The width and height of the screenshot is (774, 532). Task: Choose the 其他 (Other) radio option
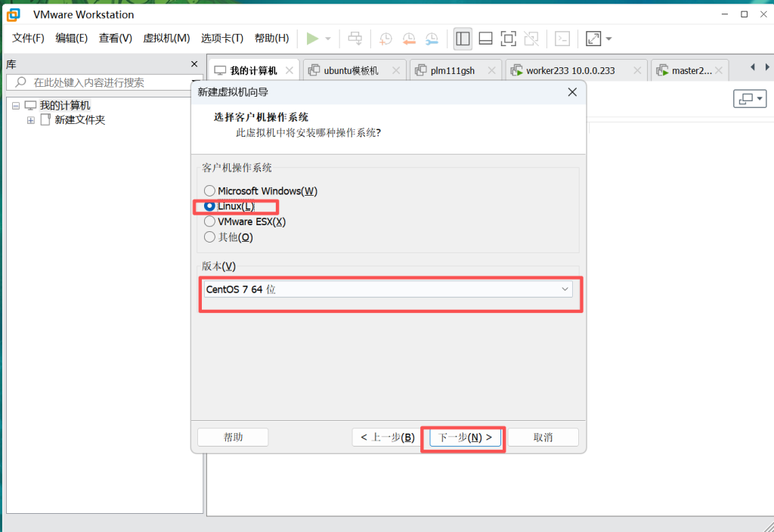click(x=210, y=237)
